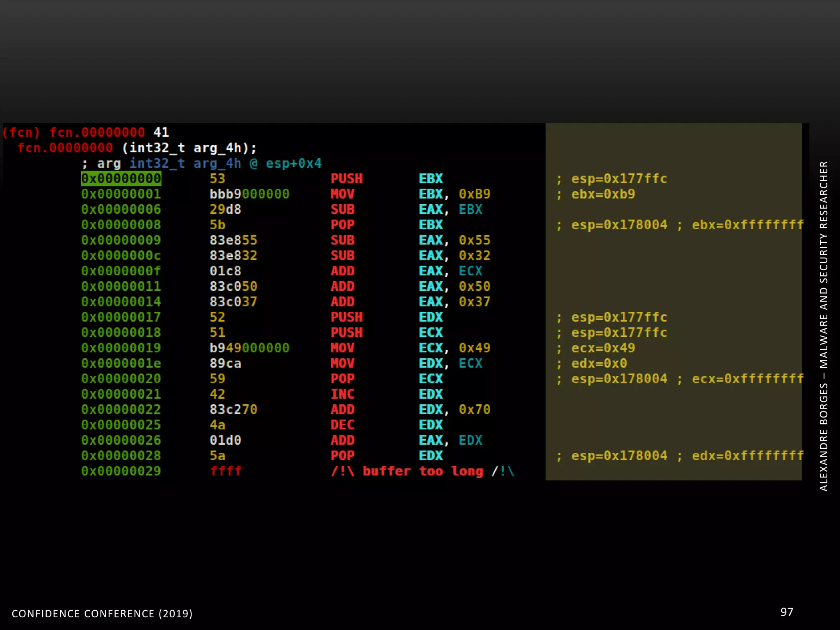Select the red ffff opcode bytes
The image size is (840, 630).
point(226,471)
